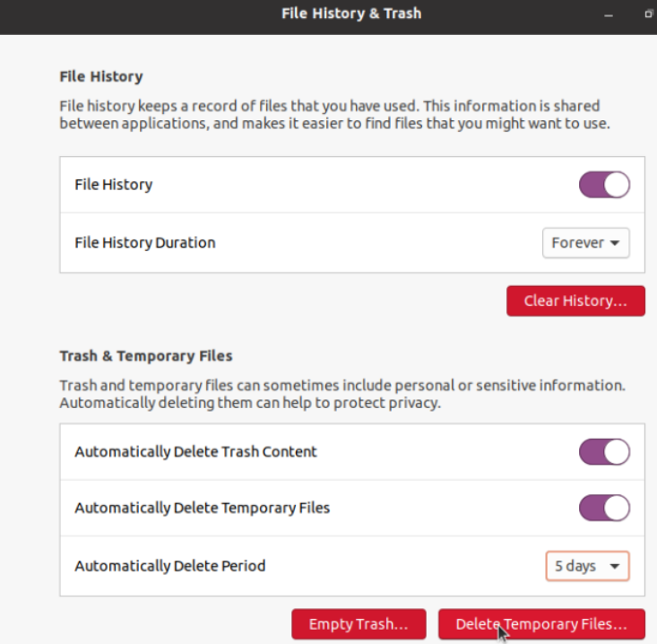Image resolution: width=657 pixels, height=644 pixels.
Task: Toggle the File History switch
Action: tap(604, 186)
